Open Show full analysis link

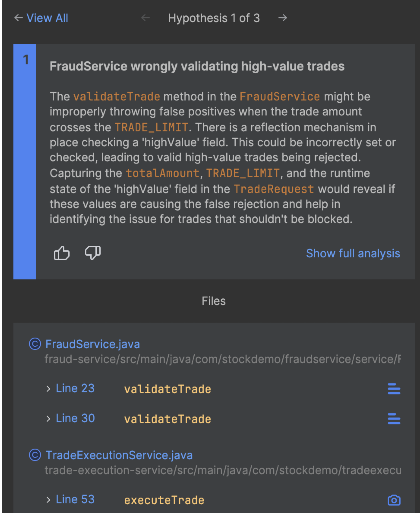click(x=353, y=253)
